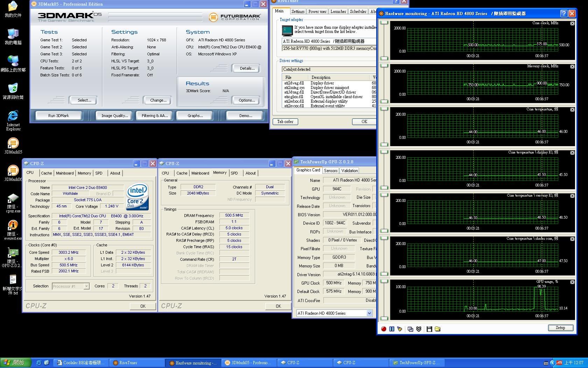Click the ATI tray icon in system tray

point(560,363)
